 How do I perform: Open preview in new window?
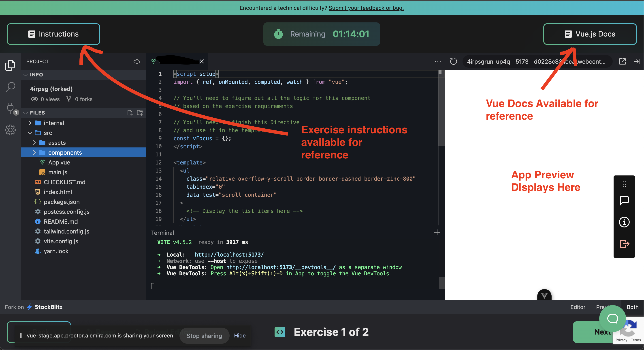623,61
